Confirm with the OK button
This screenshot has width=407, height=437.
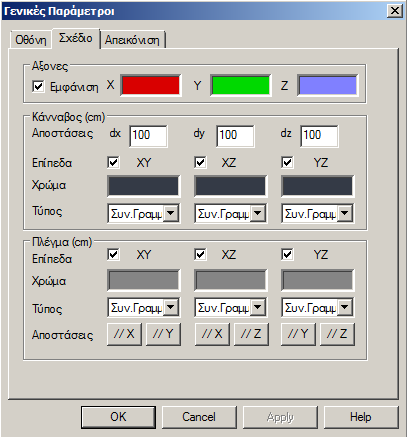[118, 417]
